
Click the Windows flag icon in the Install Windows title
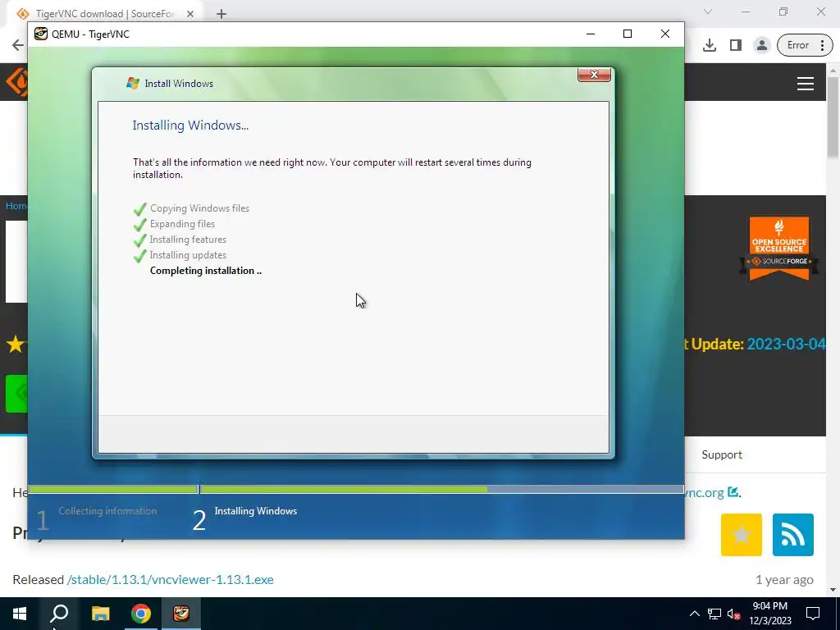tap(132, 83)
